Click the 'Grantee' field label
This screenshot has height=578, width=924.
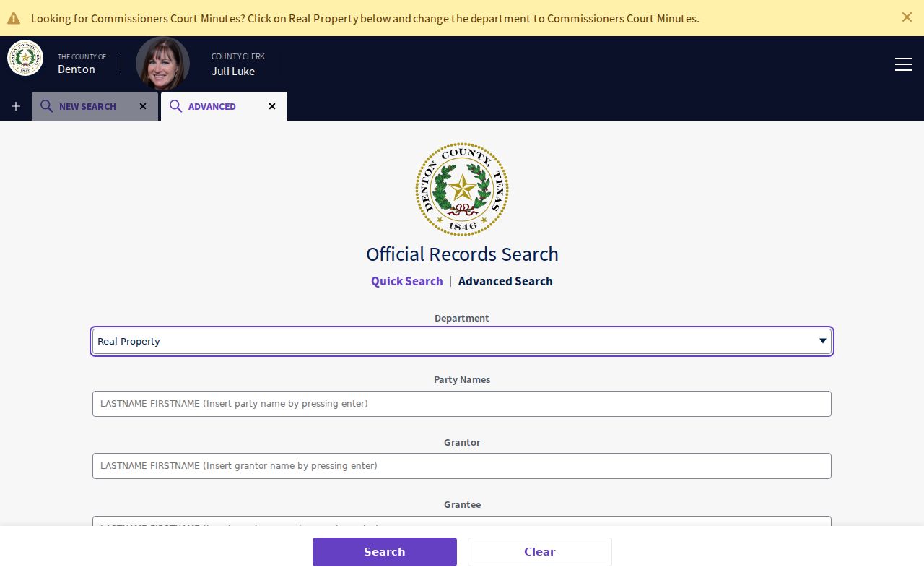462,504
